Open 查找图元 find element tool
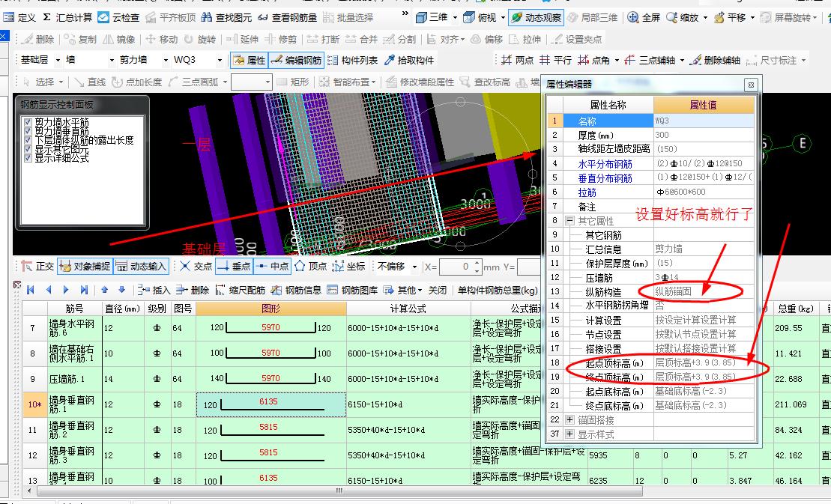831x504 pixels. point(226,17)
